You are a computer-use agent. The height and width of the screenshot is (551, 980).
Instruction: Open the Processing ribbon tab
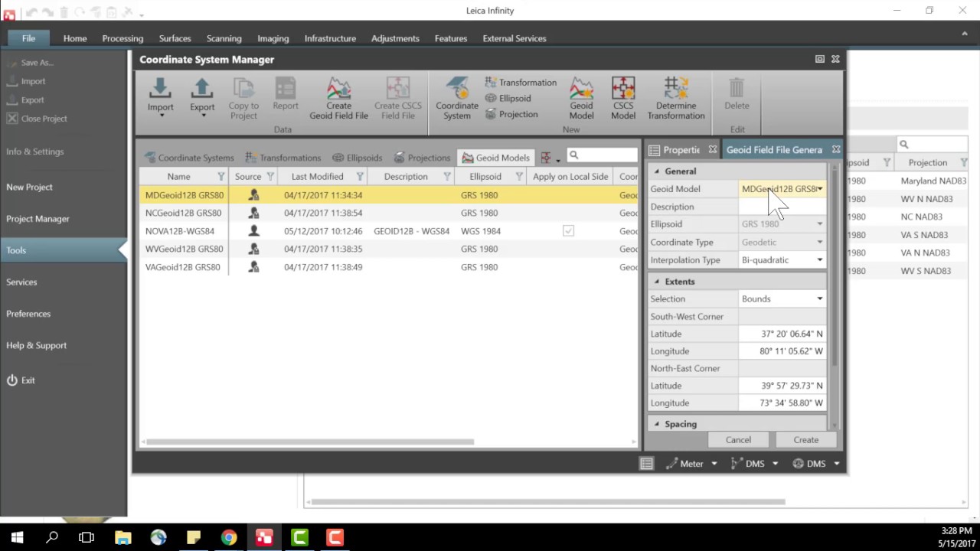[122, 38]
